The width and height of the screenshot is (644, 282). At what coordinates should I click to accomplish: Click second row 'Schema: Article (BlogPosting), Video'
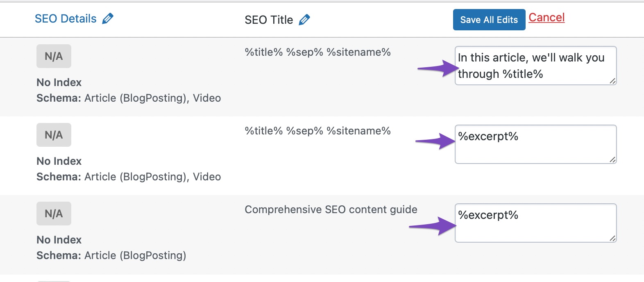129,177
